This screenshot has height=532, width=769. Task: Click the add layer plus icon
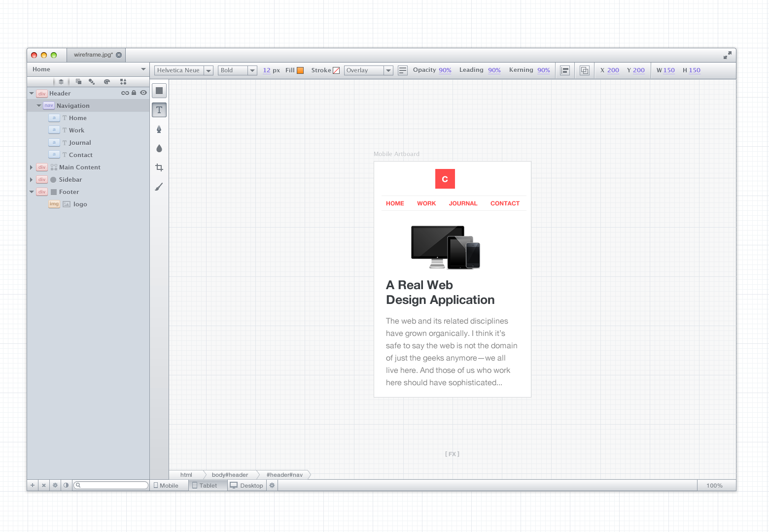point(33,485)
